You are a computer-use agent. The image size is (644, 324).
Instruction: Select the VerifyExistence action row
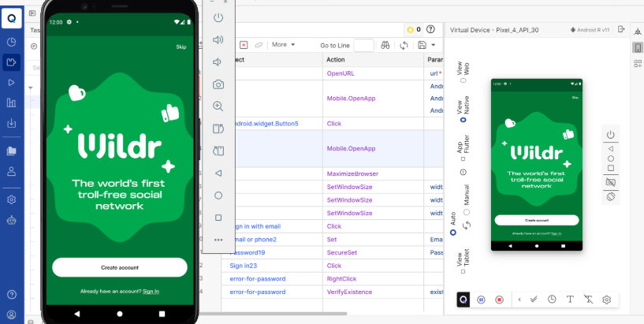click(347, 292)
